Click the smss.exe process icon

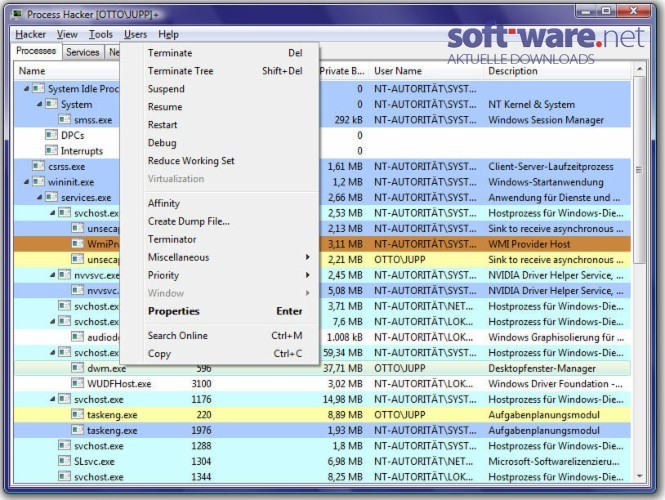64,120
